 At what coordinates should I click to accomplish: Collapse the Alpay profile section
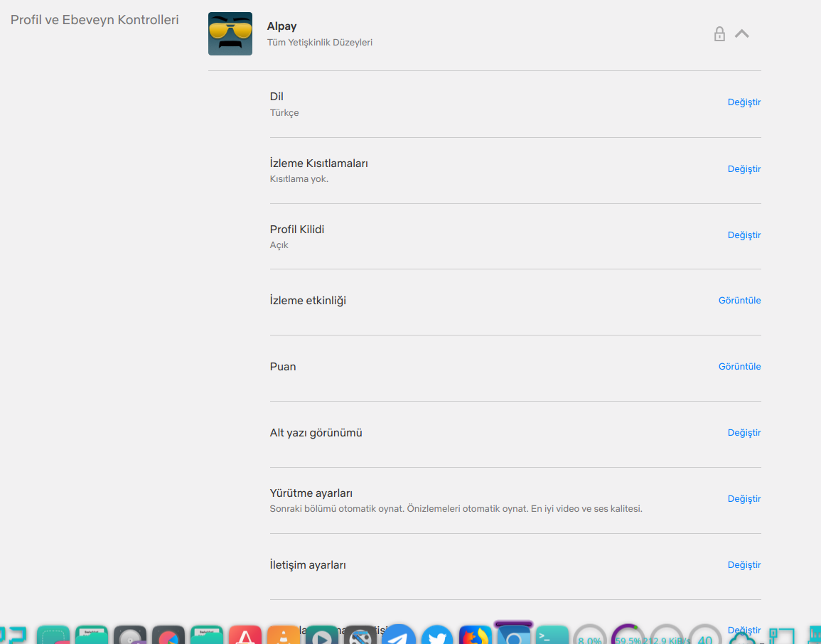(x=742, y=33)
